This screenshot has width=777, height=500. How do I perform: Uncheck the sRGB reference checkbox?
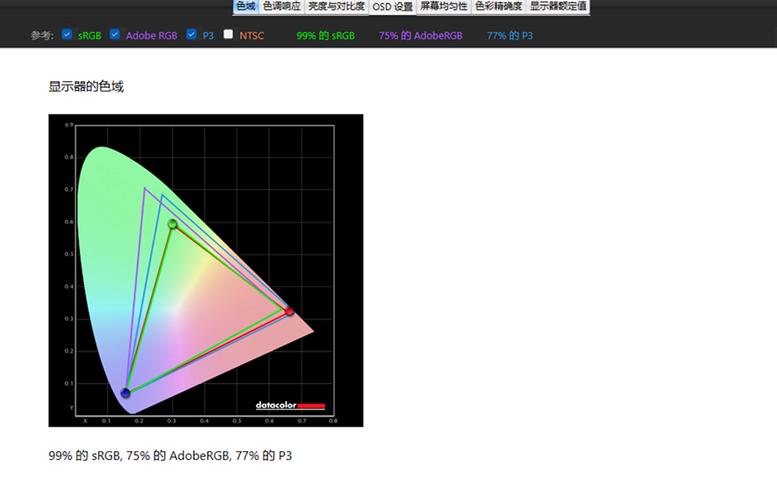[x=67, y=34]
